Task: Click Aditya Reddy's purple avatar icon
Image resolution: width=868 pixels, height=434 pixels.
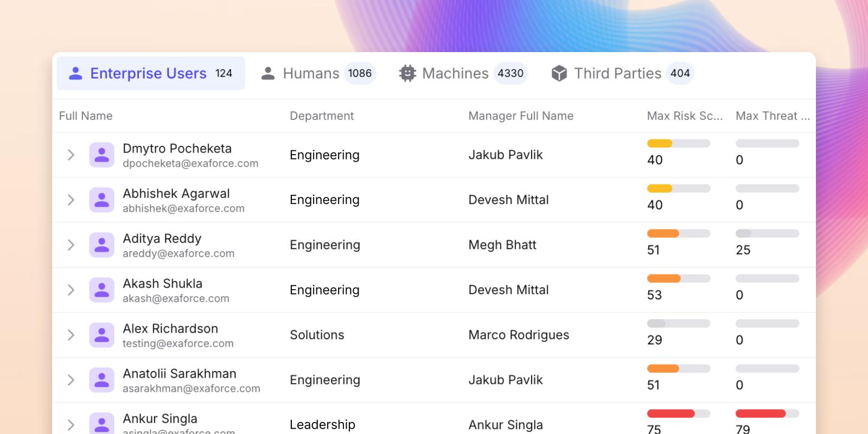Action: pos(101,245)
